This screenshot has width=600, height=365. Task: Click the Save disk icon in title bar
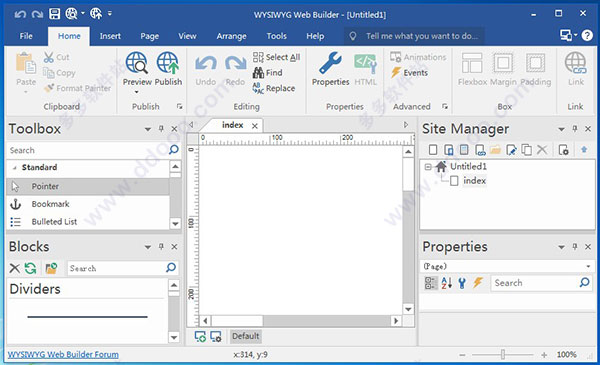54,14
